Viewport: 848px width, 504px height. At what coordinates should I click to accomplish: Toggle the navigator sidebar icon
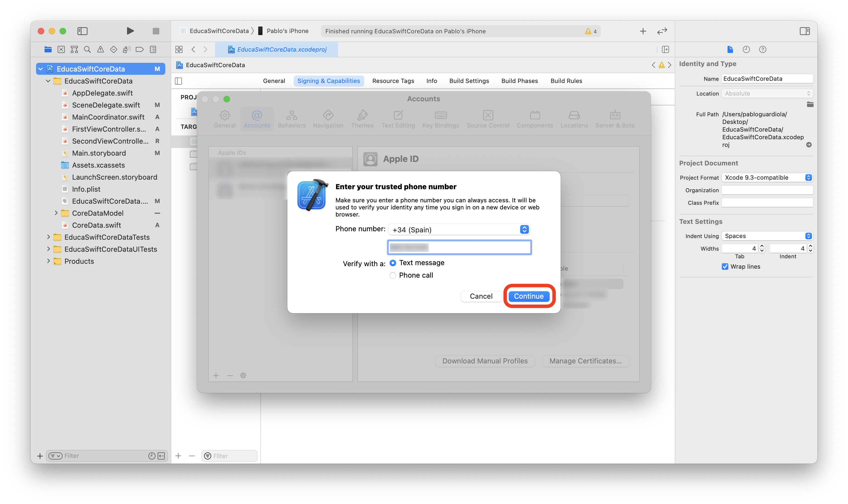tap(83, 31)
